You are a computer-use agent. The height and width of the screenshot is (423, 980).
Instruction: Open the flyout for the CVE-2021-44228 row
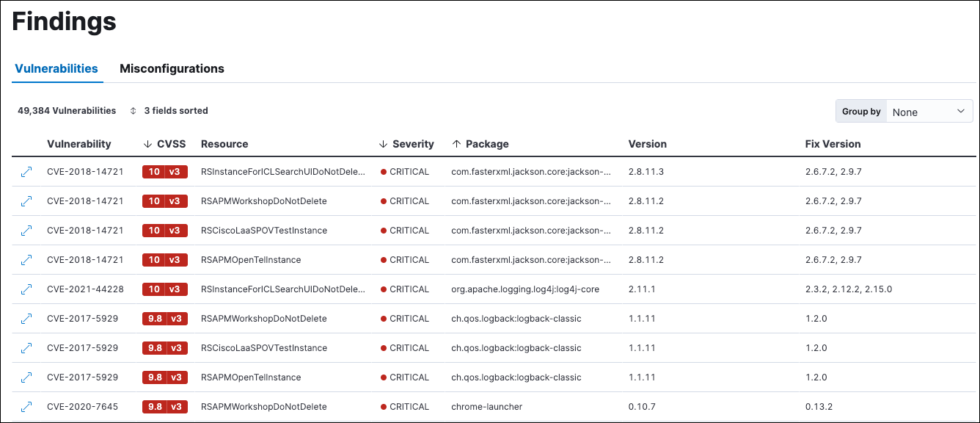tap(26, 289)
